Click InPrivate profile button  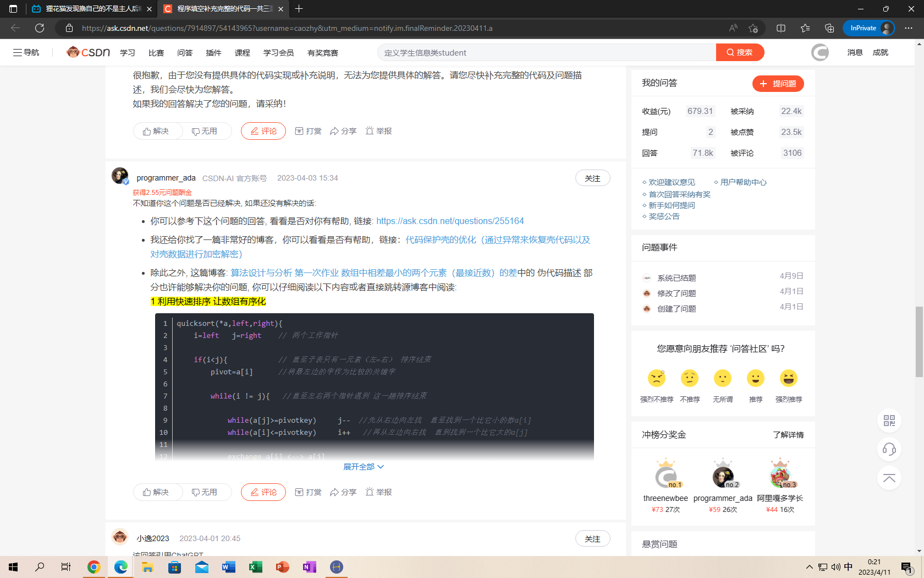pyautogui.click(x=869, y=28)
